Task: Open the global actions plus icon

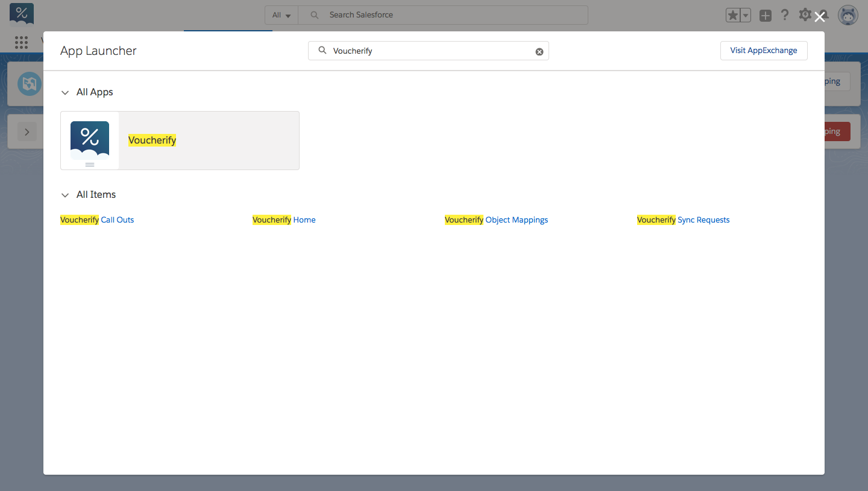Action: click(766, 16)
